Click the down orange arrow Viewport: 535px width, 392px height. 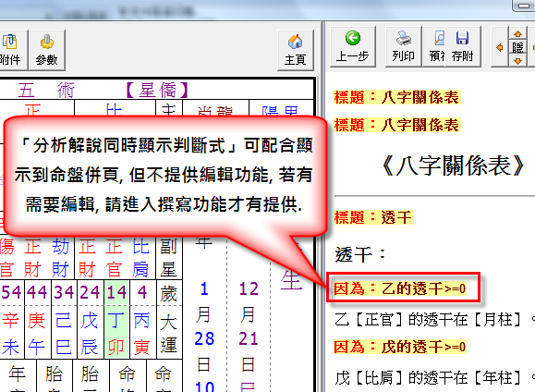click(518, 61)
